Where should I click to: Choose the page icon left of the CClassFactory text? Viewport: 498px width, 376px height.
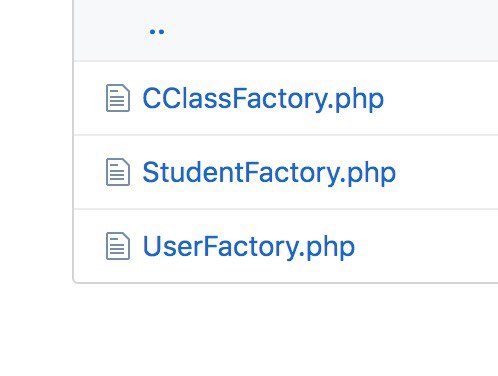click(x=118, y=98)
